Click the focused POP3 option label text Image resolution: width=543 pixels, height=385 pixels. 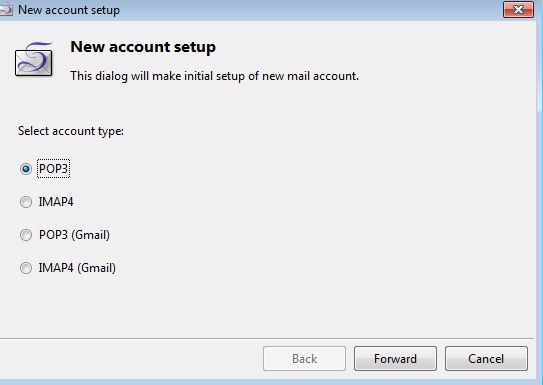53,169
